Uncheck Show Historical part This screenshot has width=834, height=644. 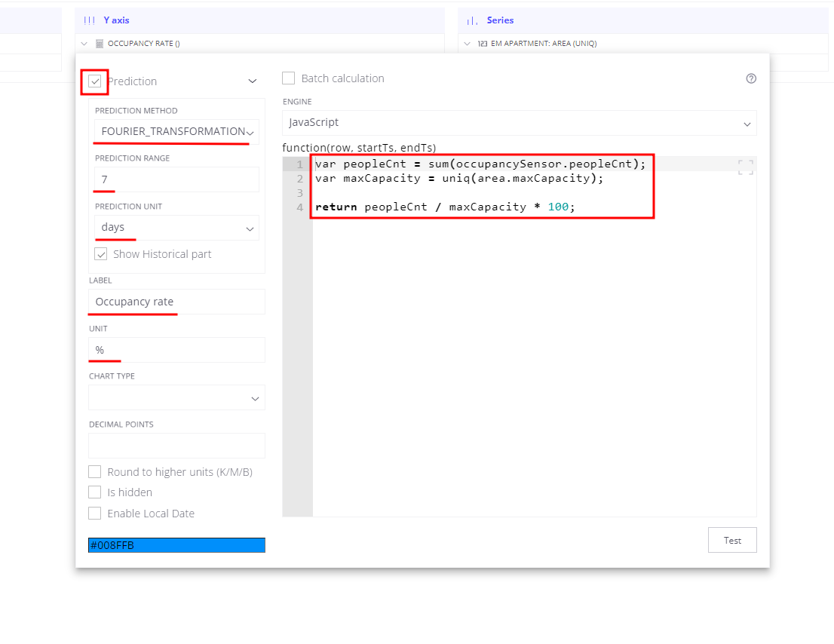100,254
